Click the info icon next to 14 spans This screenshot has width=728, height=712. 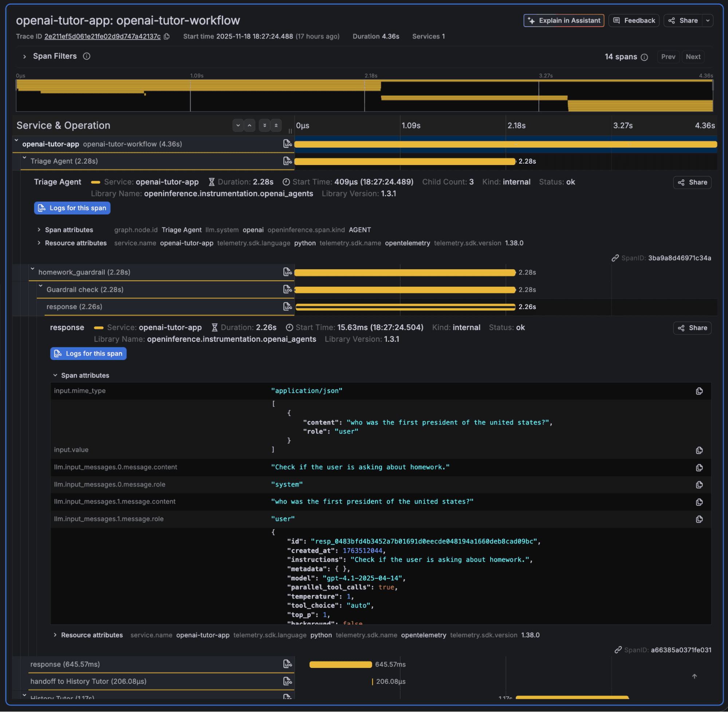click(645, 57)
